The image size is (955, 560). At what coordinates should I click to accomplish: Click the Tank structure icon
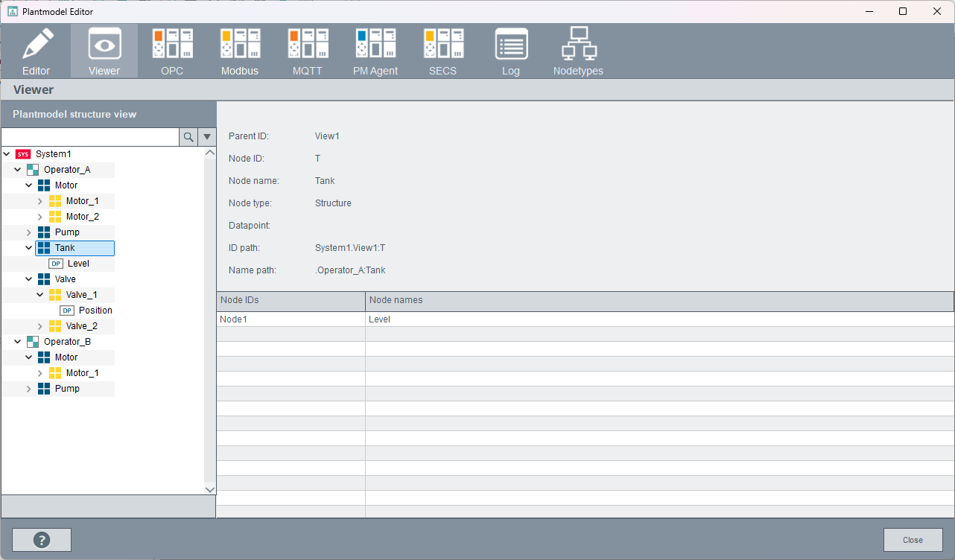click(44, 248)
